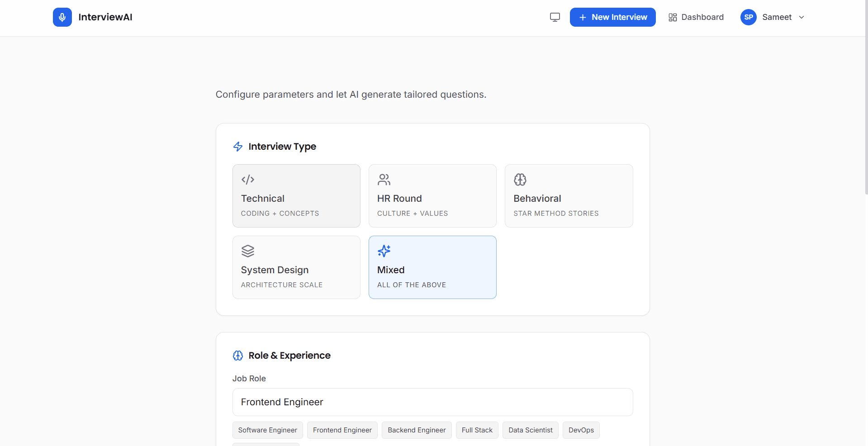Click the 'Role & Experience' section heading
Image resolution: width=868 pixels, height=446 pixels.
point(289,356)
